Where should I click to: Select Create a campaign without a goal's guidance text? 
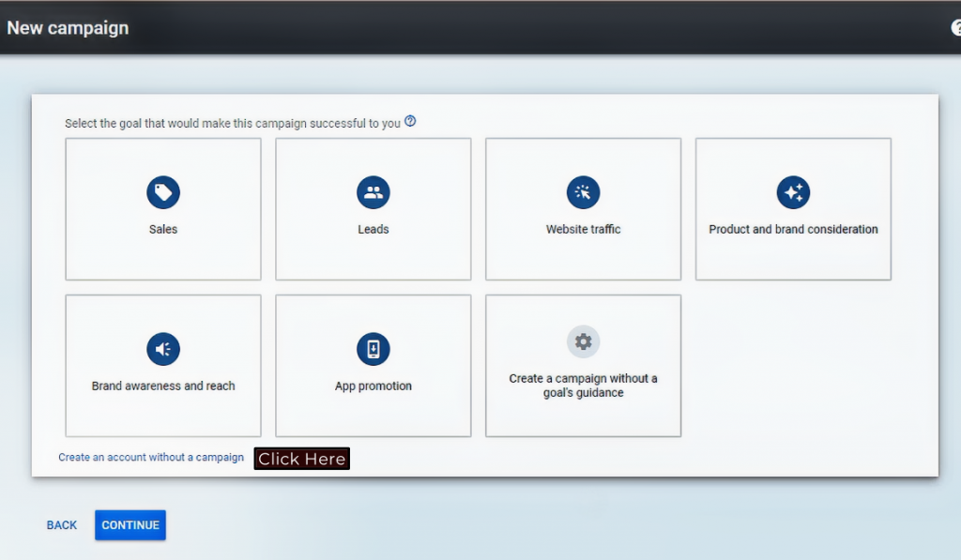pos(583,386)
